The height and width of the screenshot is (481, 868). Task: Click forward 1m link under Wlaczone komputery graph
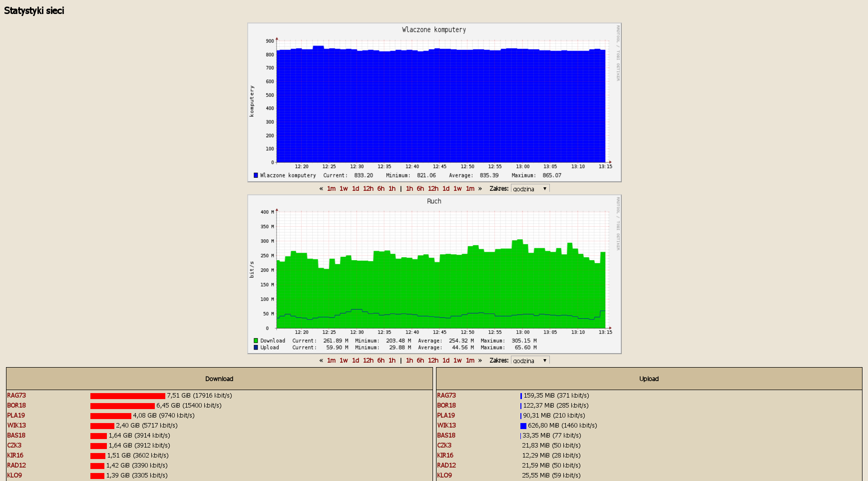(x=470, y=189)
